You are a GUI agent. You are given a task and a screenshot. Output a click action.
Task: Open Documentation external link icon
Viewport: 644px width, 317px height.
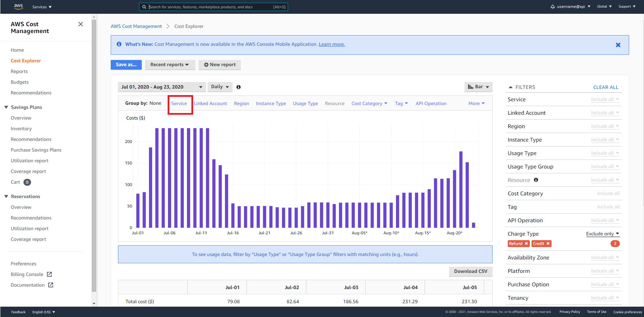click(51, 285)
